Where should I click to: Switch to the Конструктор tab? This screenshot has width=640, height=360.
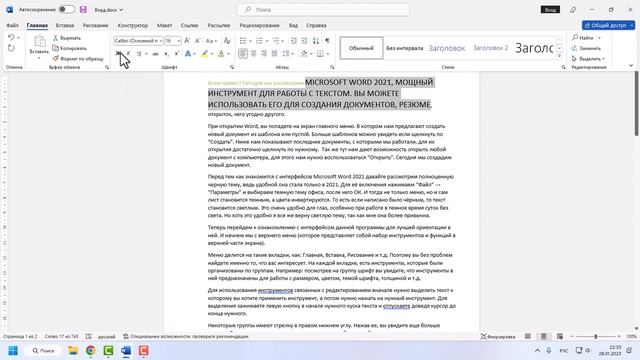[x=133, y=25]
